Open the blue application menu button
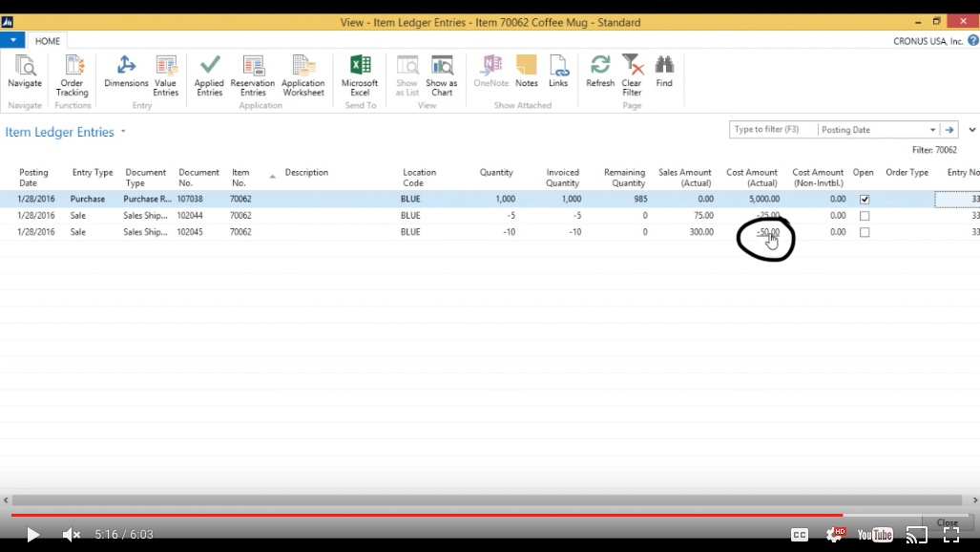 tap(12, 40)
